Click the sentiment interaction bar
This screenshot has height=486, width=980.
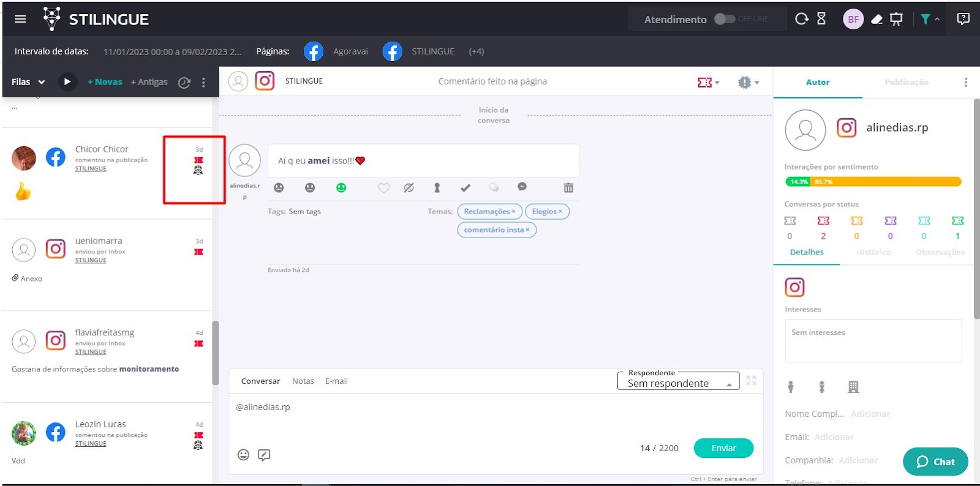click(873, 182)
